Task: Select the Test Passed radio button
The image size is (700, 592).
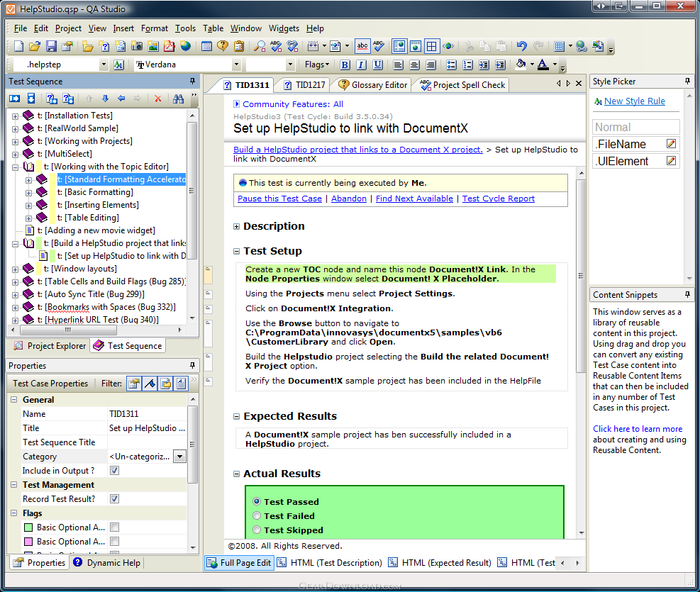Action: (257, 501)
